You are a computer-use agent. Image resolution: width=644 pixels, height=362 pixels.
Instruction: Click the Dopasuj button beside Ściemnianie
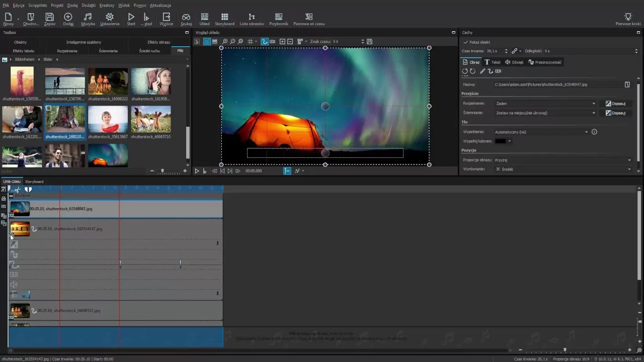click(615, 113)
